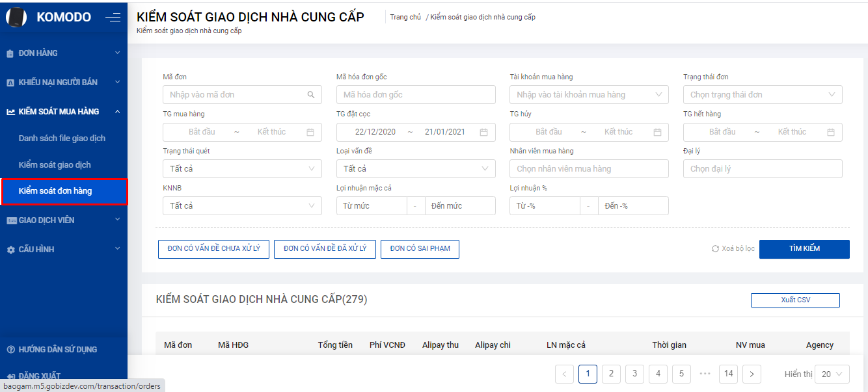Open calendar icon in TG đặt cọc field
Viewport: 868px width, 392px height.
[x=483, y=132]
